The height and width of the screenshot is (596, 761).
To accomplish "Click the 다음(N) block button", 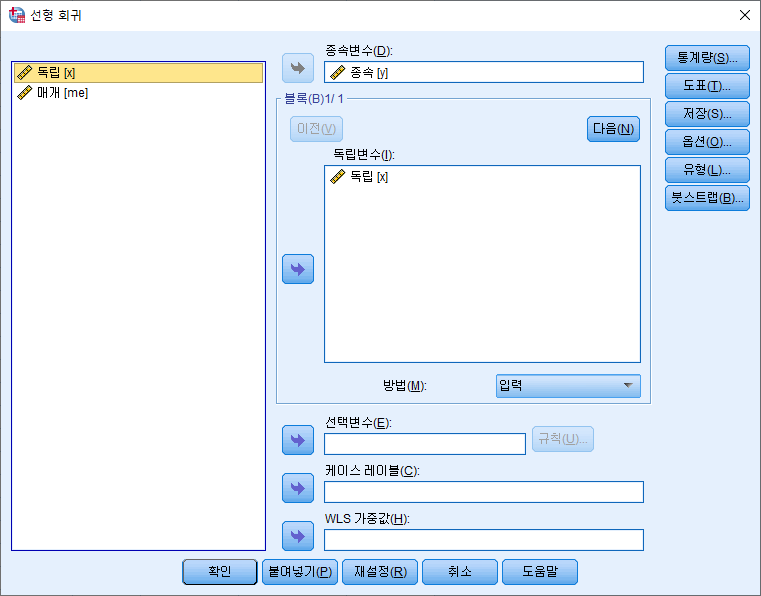I will tap(613, 129).
